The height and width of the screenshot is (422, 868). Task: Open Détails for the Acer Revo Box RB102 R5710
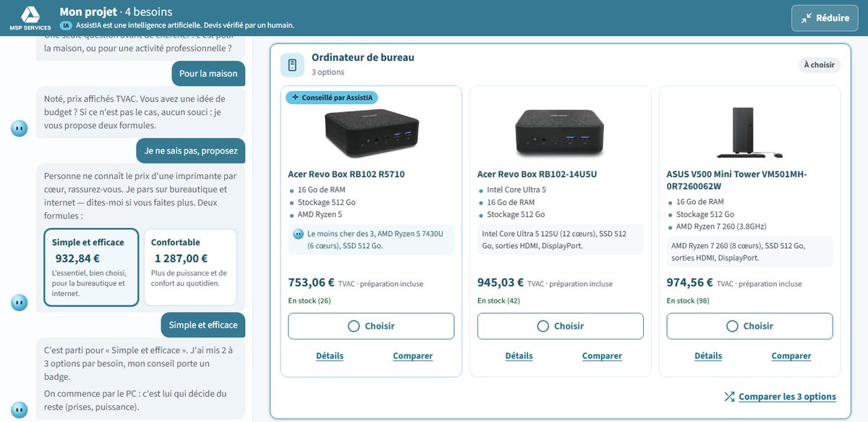[330, 355]
